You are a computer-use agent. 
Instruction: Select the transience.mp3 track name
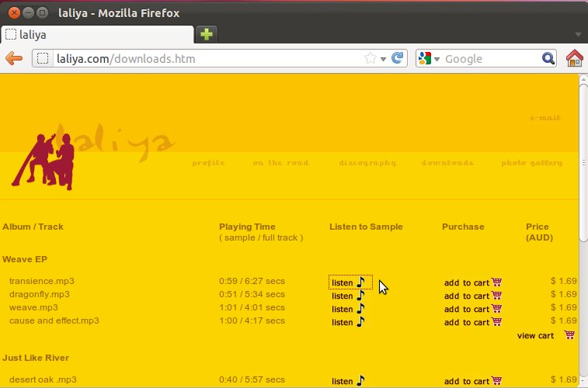point(42,281)
